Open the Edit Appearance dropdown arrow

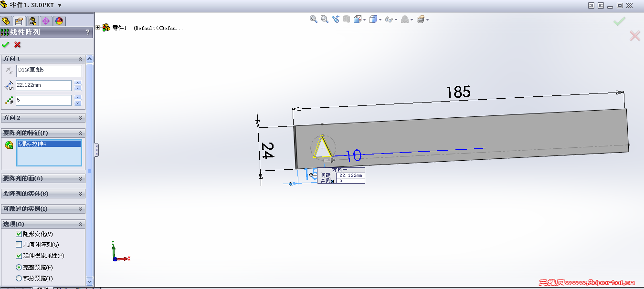tap(412, 20)
